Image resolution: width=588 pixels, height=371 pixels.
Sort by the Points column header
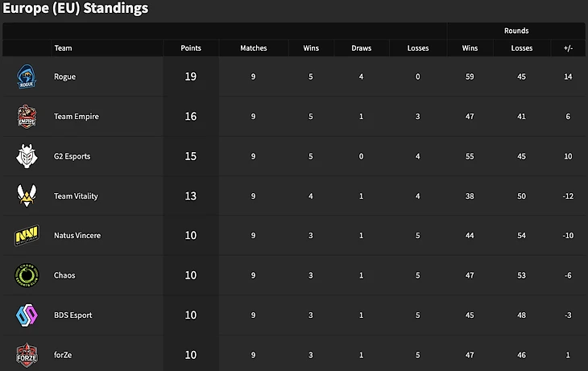(191, 48)
